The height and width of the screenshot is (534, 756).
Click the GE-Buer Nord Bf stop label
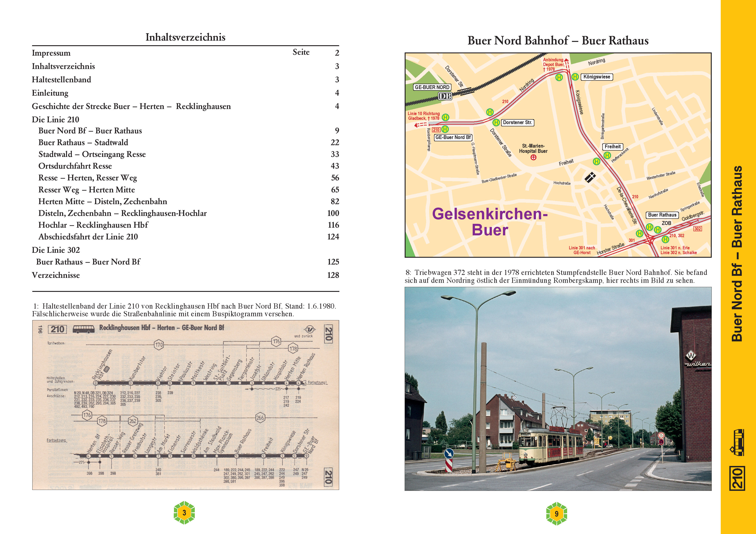453,137
